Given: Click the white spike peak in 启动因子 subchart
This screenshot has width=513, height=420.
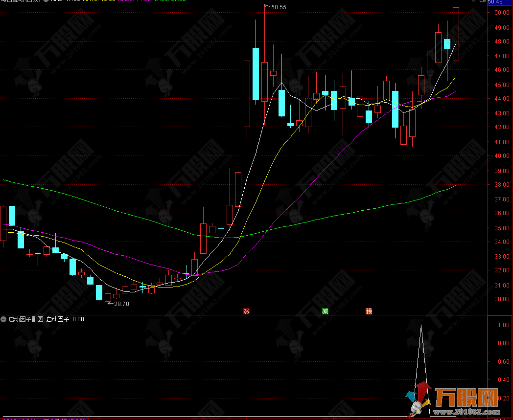Looking at the screenshot, I should 421,326.
